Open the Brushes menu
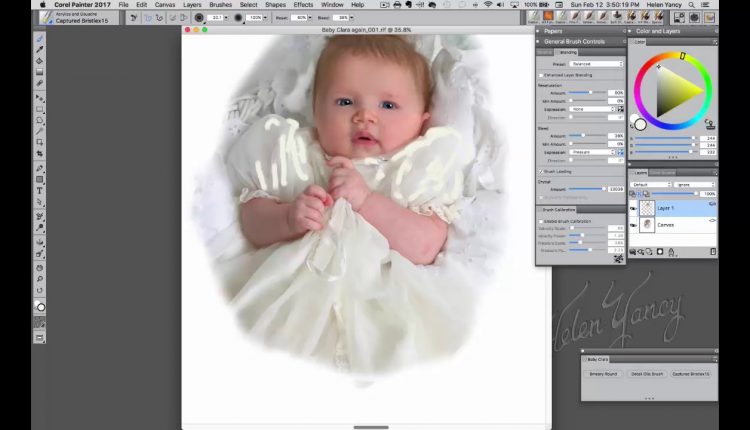The width and height of the screenshot is (750, 430). pos(220,5)
